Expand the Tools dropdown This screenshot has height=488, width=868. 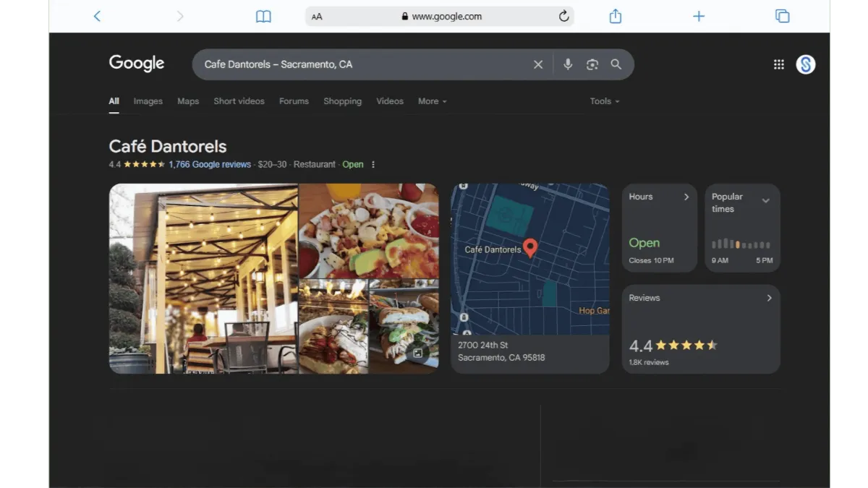[x=605, y=101]
